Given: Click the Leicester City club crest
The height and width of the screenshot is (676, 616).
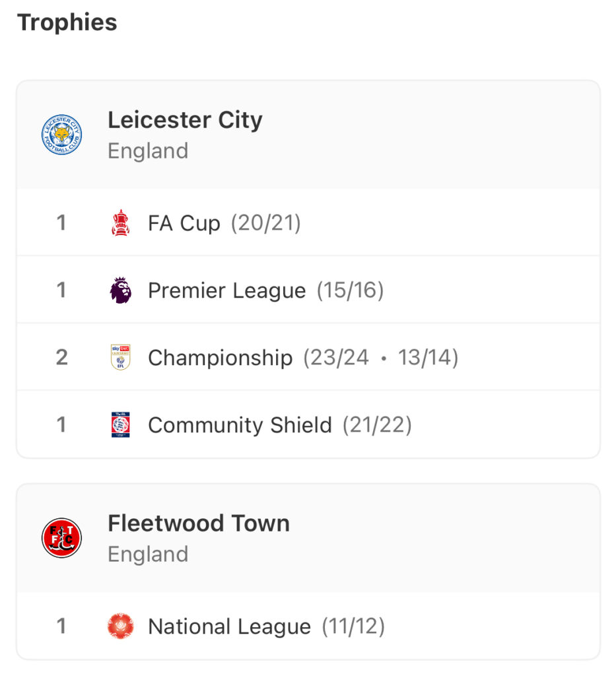Looking at the screenshot, I should click(x=61, y=135).
